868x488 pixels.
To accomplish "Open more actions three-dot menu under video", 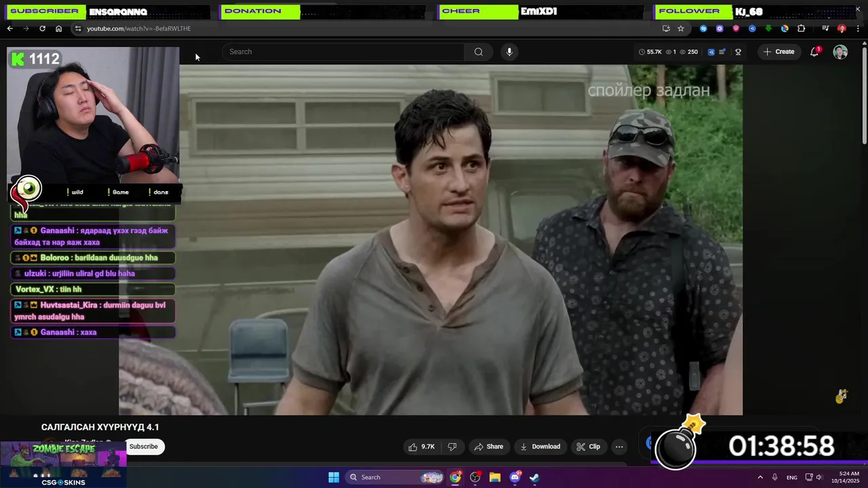I will pyautogui.click(x=619, y=447).
